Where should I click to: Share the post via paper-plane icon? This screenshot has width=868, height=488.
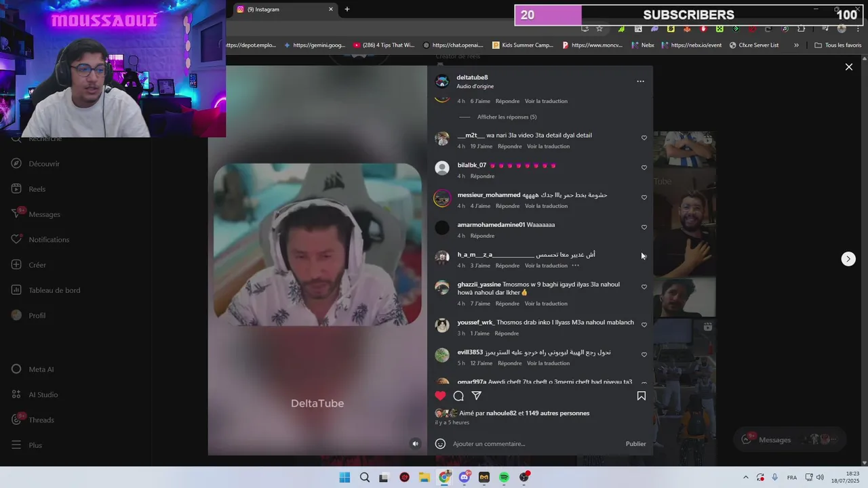pos(477,396)
